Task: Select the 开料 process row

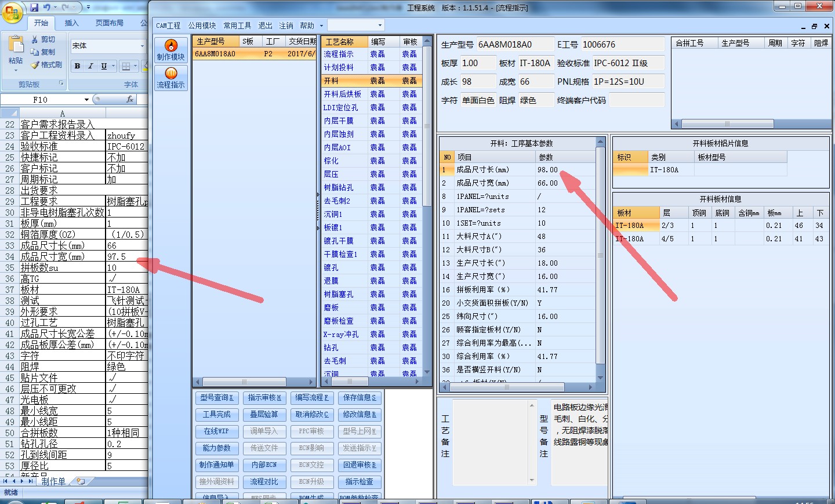Action: [372, 81]
